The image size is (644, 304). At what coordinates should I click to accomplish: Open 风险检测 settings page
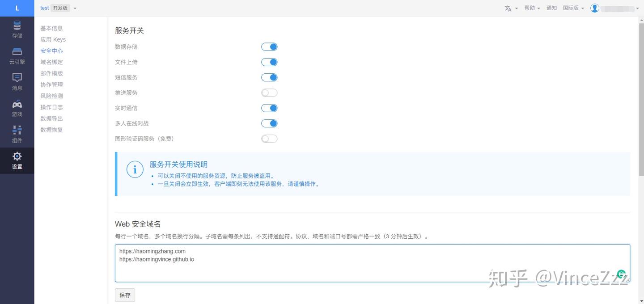click(51, 96)
